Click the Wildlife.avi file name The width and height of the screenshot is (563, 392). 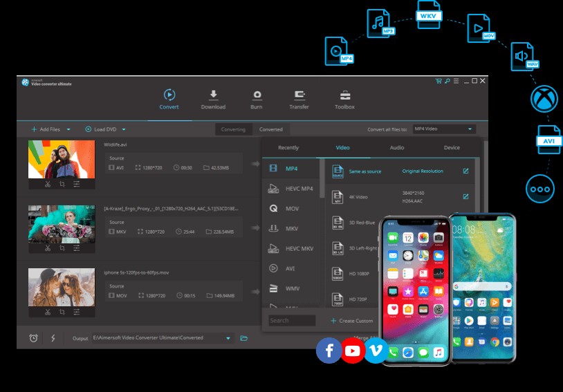coord(116,144)
